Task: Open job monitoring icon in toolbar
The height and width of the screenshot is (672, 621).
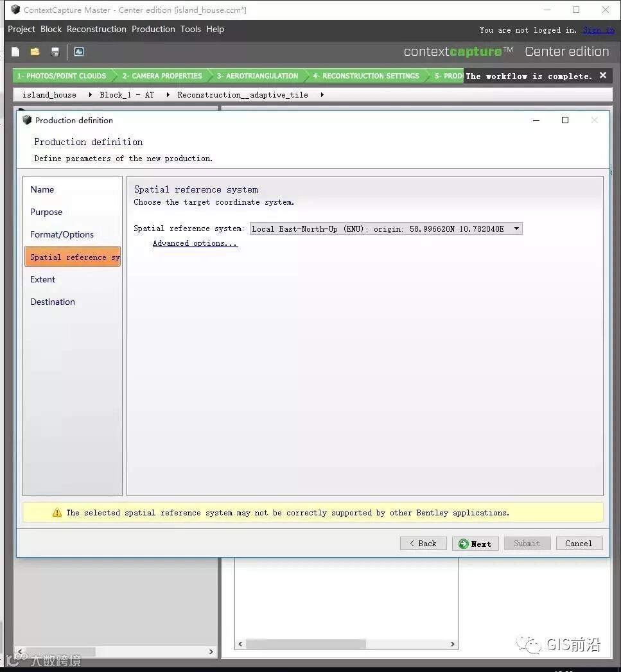Action: (x=79, y=52)
